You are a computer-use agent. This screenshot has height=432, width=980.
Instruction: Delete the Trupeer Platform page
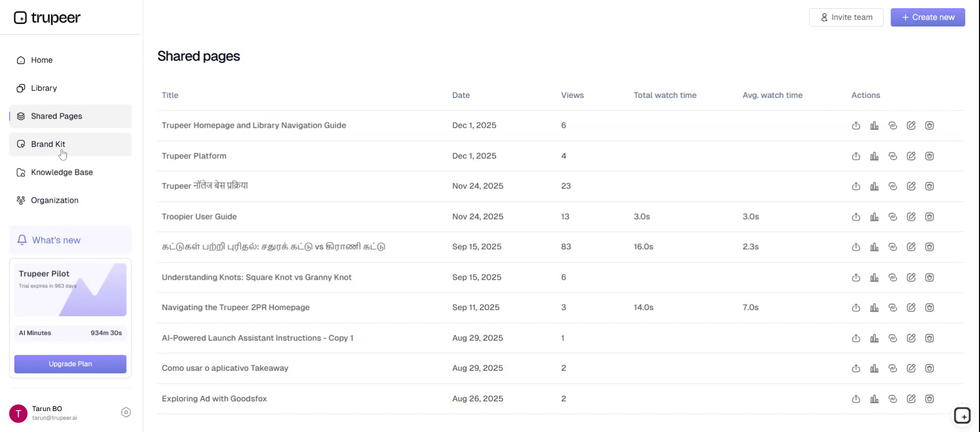click(929, 156)
